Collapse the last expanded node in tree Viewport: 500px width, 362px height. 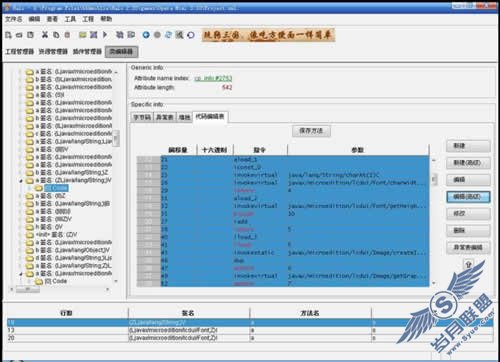click(21, 274)
